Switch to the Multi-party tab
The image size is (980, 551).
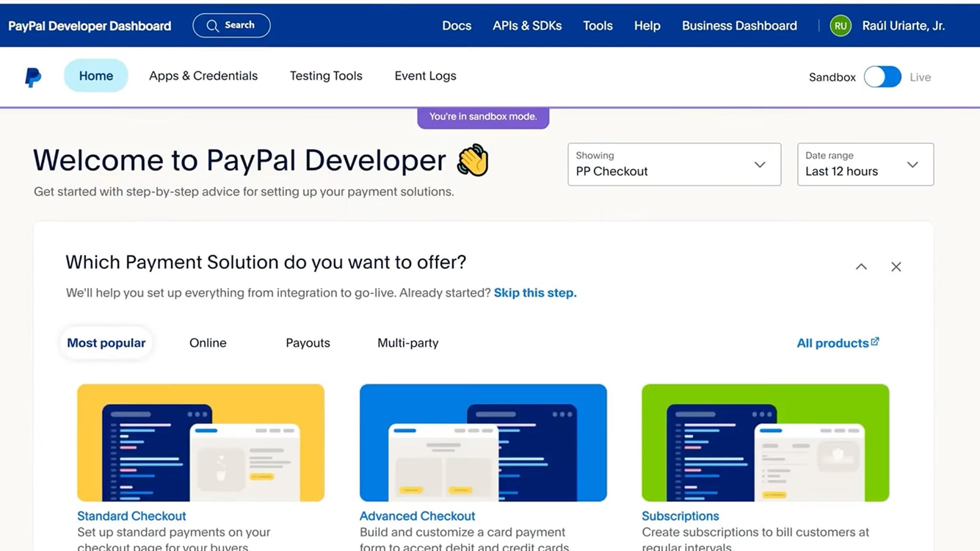tap(408, 343)
